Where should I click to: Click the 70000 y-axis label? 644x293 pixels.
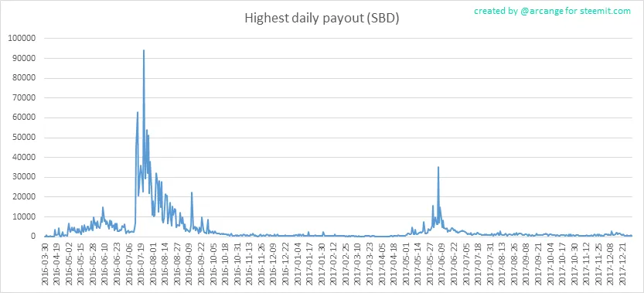tap(24, 98)
